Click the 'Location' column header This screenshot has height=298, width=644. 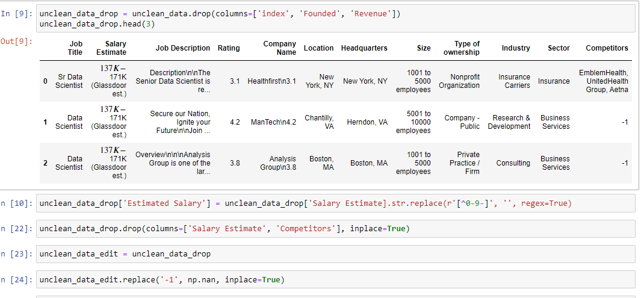click(x=319, y=48)
